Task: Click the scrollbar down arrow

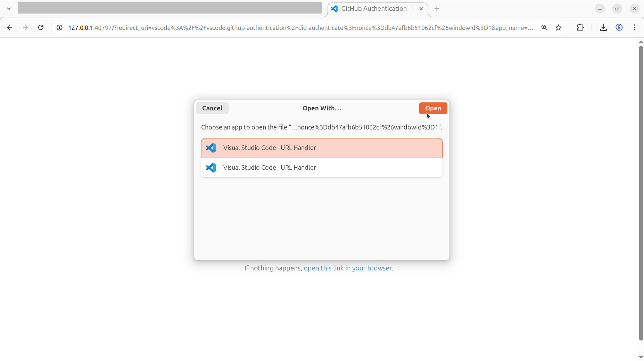Action: 641,357
